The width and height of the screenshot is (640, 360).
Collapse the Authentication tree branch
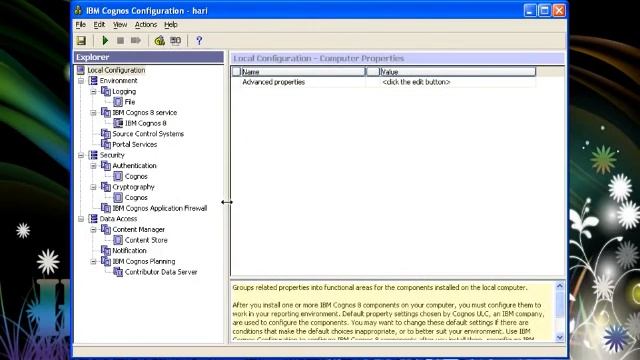[x=93, y=166]
